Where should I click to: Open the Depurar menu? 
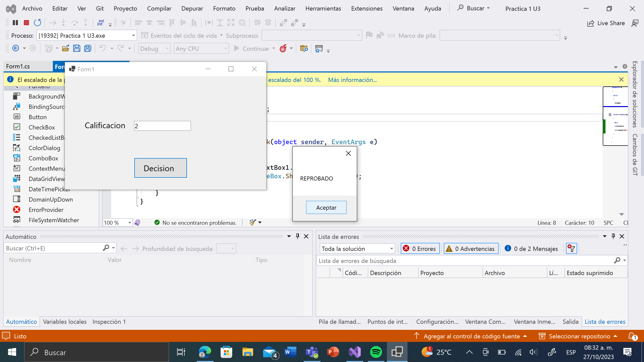coord(192,8)
